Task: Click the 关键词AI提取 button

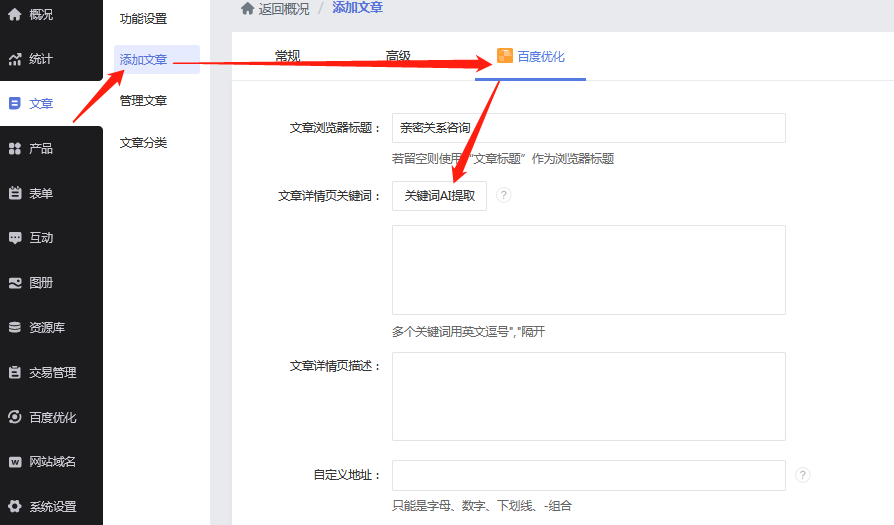Action: (440, 196)
